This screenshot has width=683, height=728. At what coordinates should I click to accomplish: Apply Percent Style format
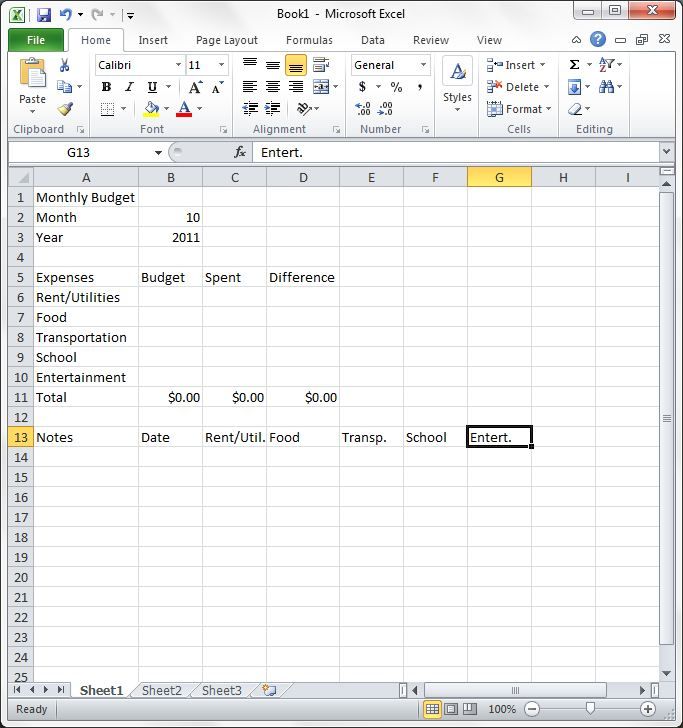[396, 87]
